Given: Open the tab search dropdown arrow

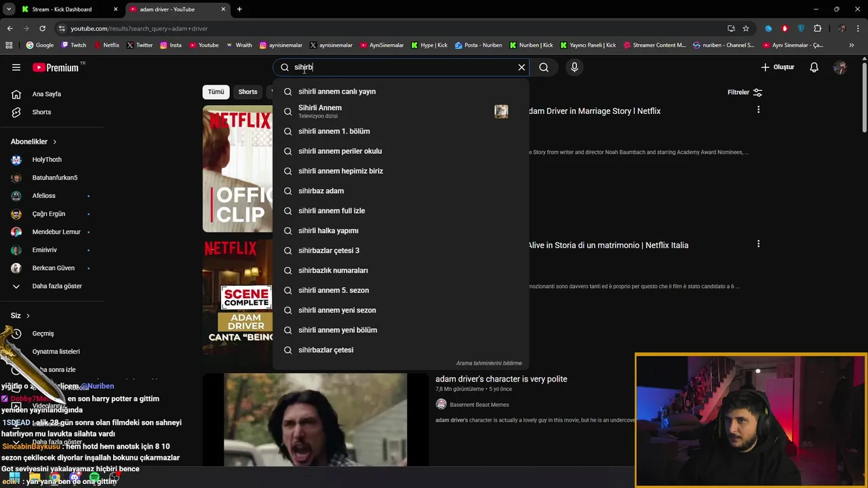Looking at the screenshot, I should point(9,9).
